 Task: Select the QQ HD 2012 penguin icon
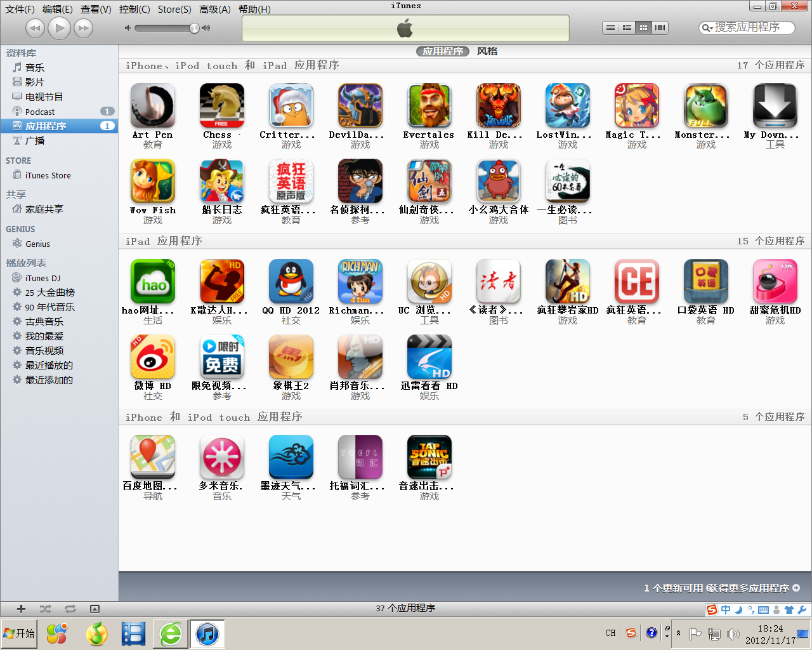click(x=291, y=281)
